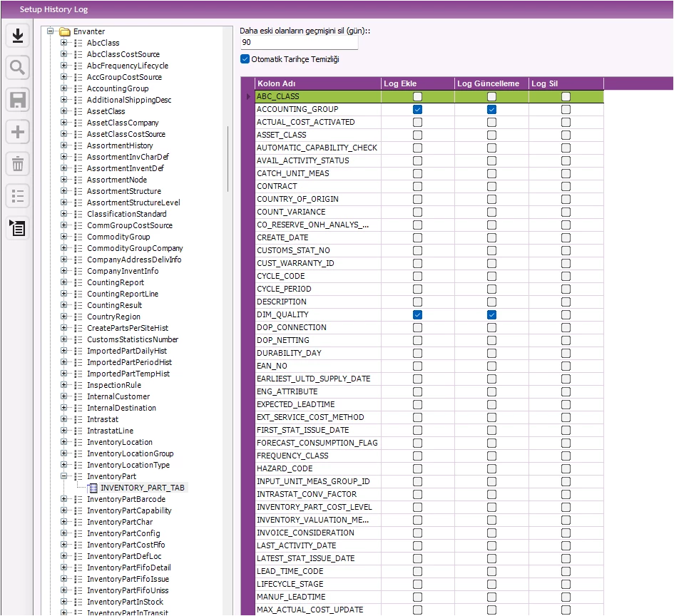Image resolution: width=674 pixels, height=616 pixels.
Task: Click the list icon beside AbcClass
Action: coord(78,43)
